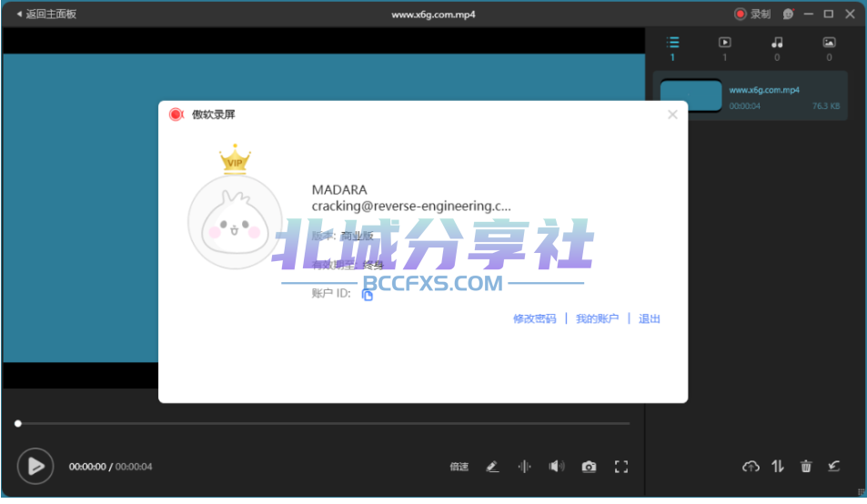This screenshot has height=504, width=867.
Task: Upload file with the cloud upload icon
Action: tap(751, 467)
